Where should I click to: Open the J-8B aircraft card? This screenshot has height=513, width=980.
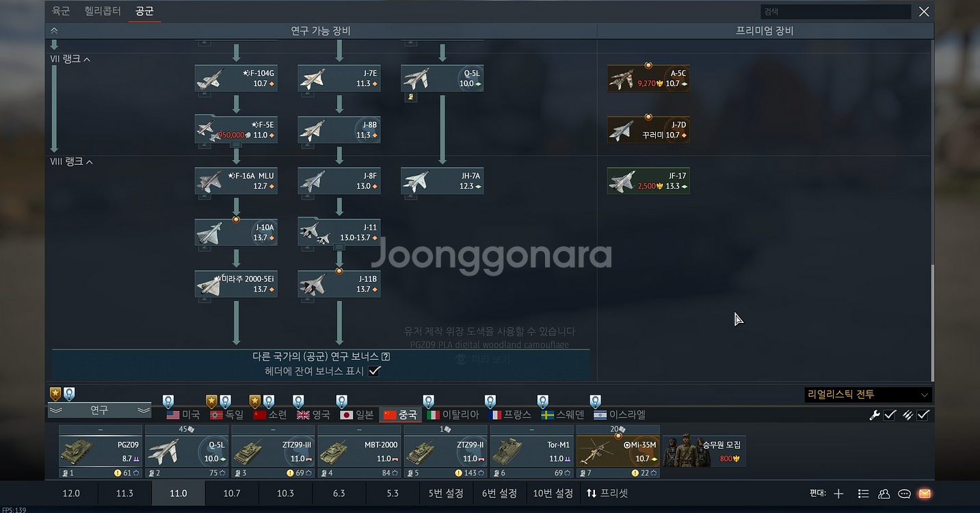339,129
